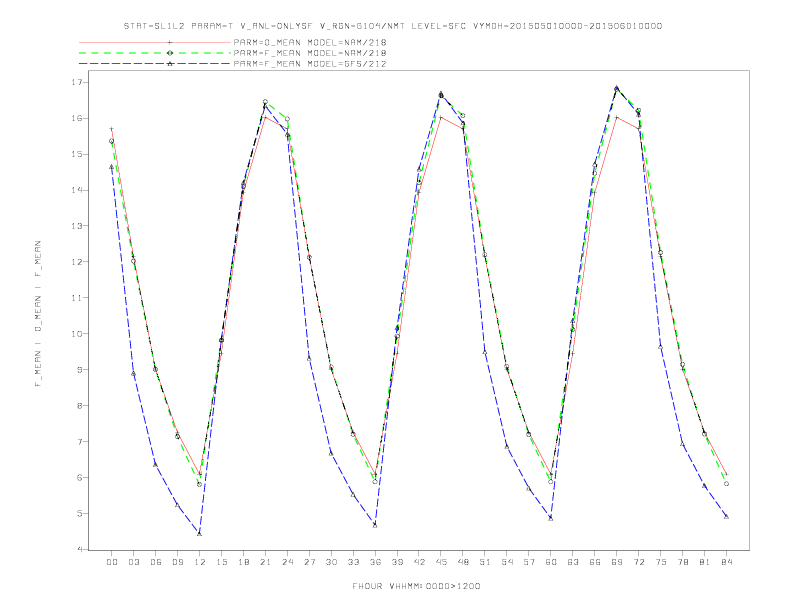Click the circle marker on green legend line
Image resolution: width=792 pixels, height=612 pixels.
click(170, 53)
